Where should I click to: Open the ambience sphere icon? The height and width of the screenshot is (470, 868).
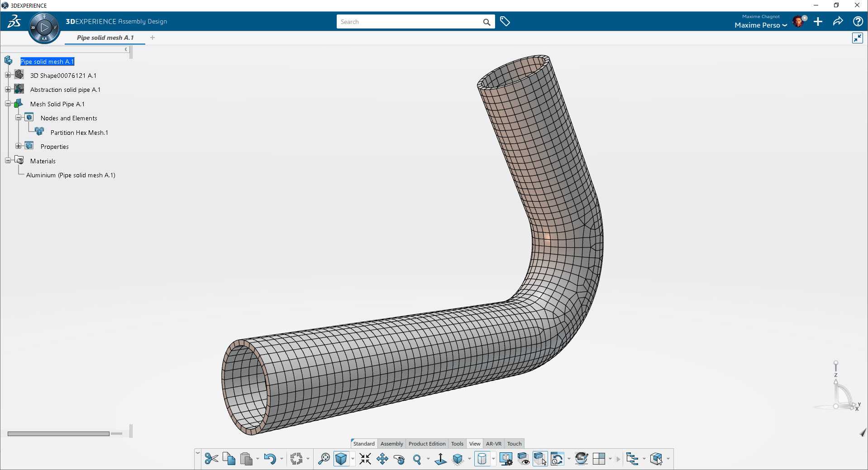coord(582,459)
